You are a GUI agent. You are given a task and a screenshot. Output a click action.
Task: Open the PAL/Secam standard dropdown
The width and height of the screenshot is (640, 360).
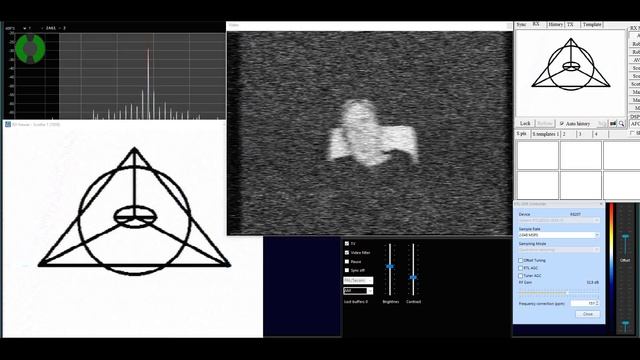(x=358, y=280)
